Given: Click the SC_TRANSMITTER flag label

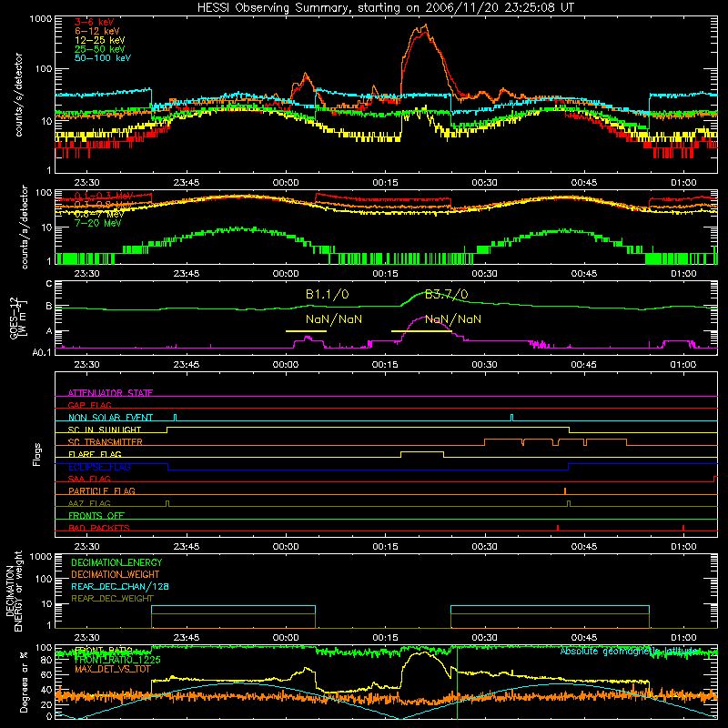Looking at the screenshot, I should [106, 442].
